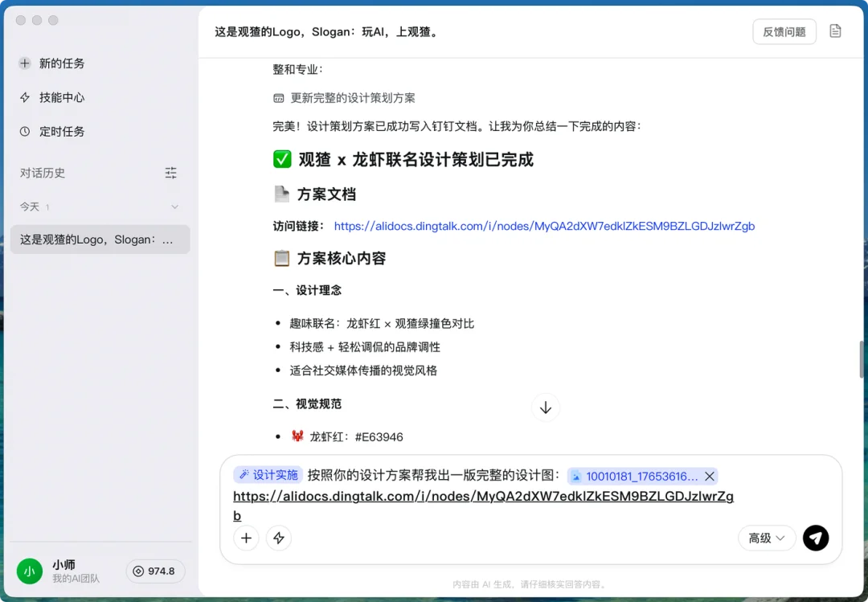Click the scroll-to-bottom arrow button

[545, 407]
